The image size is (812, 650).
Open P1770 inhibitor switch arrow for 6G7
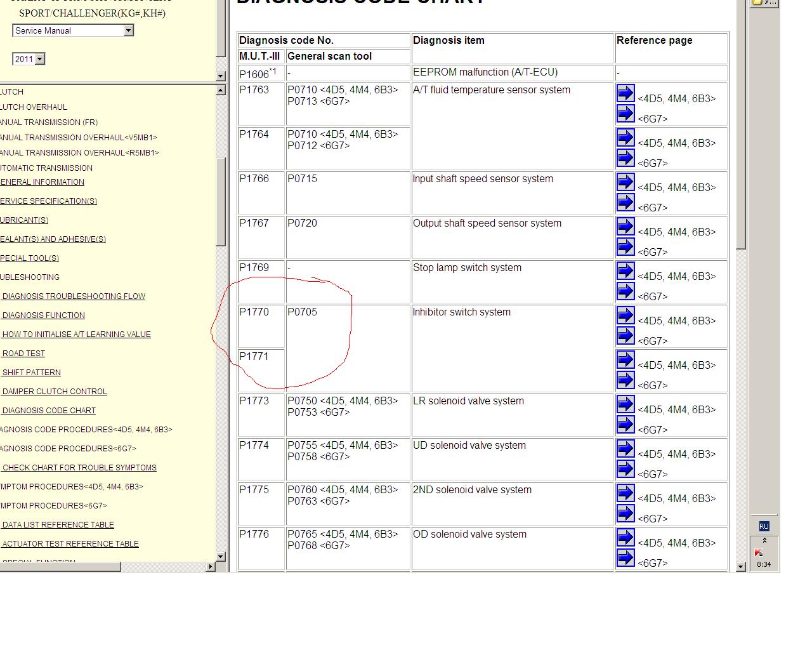(x=625, y=336)
